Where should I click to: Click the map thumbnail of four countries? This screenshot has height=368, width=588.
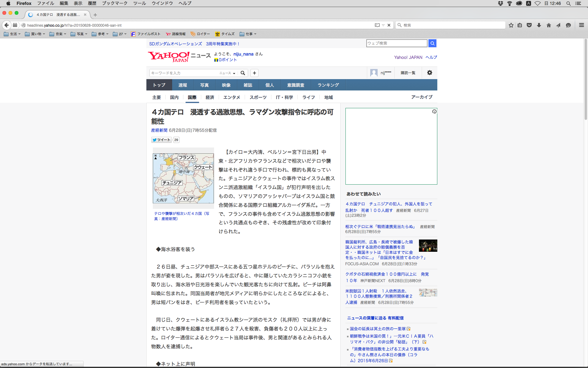pyautogui.click(x=183, y=178)
